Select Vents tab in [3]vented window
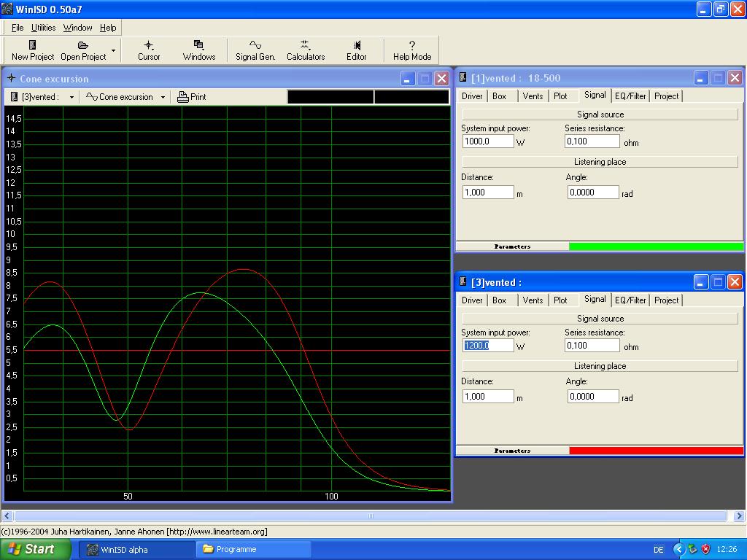Image resolution: width=747 pixels, height=560 pixels. click(x=533, y=300)
